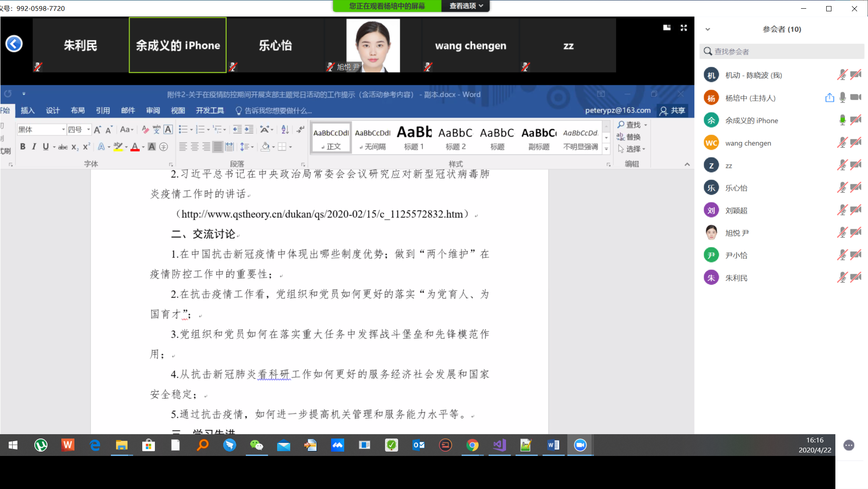The width and height of the screenshot is (868, 489).
Task: Click the red font color swatch
Action: (135, 147)
